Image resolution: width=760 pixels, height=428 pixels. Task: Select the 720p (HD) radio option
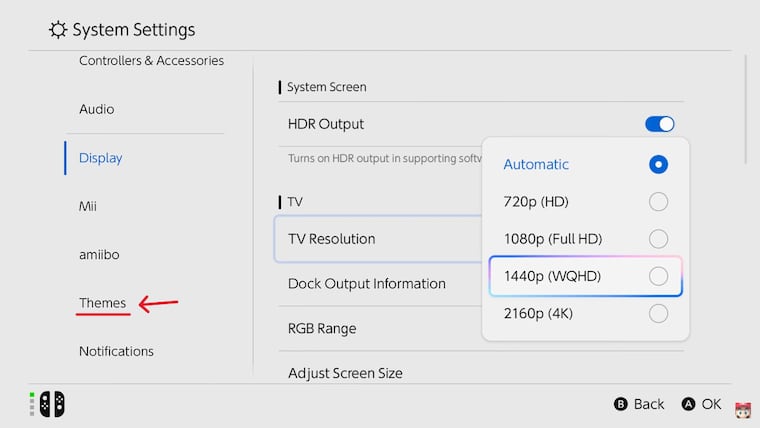coord(658,202)
